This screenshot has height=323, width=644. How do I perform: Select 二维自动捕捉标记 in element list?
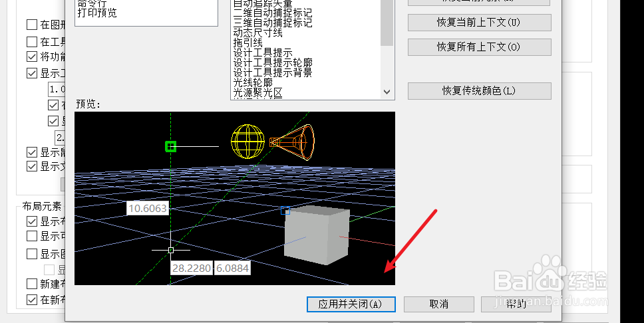pos(273,13)
